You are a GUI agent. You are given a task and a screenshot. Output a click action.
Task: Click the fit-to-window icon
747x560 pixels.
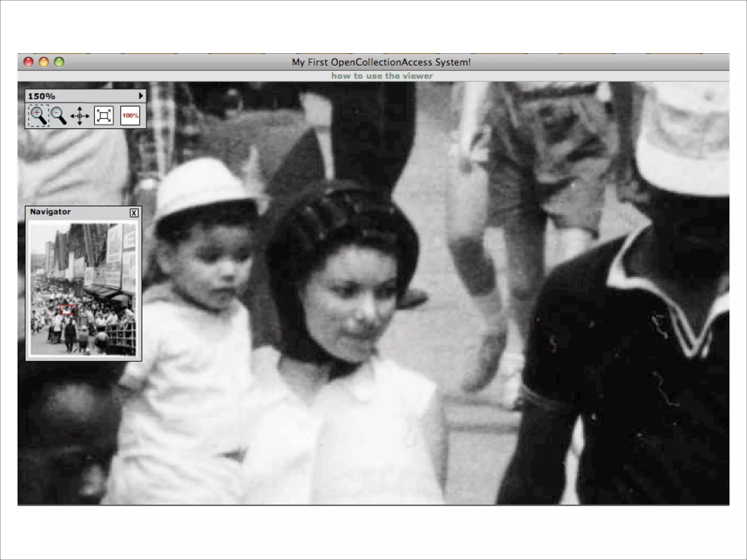[104, 116]
